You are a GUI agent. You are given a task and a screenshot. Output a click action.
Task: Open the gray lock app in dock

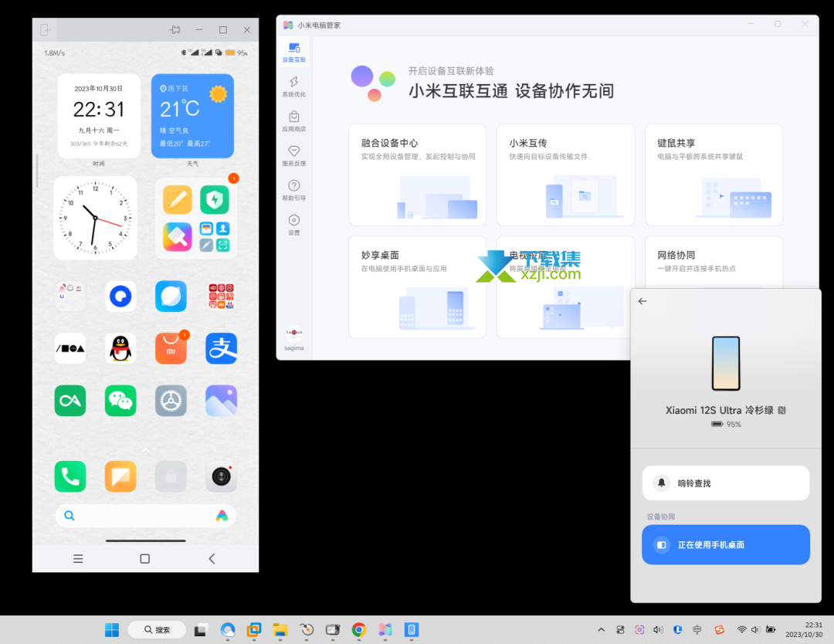[x=171, y=476]
